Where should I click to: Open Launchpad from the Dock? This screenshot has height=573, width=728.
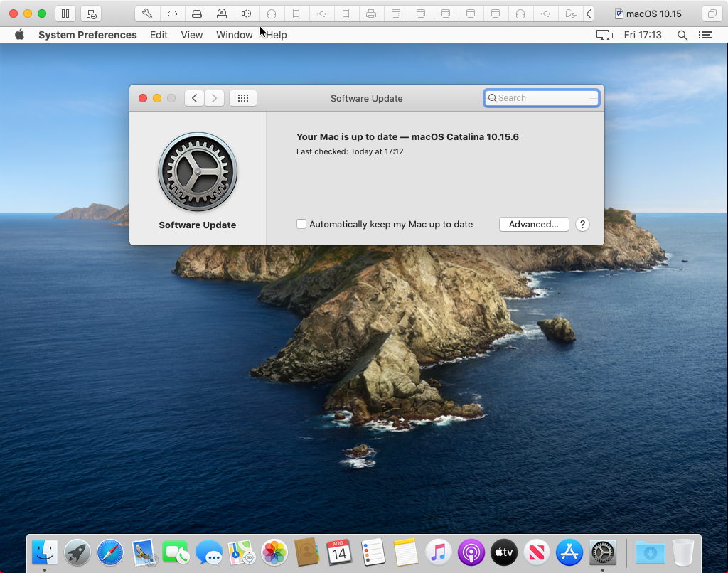coord(77,552)
